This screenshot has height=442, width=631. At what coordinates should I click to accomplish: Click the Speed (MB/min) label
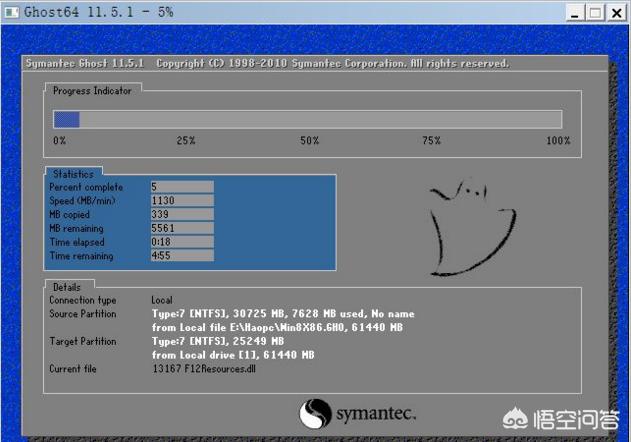click(82, 201)
